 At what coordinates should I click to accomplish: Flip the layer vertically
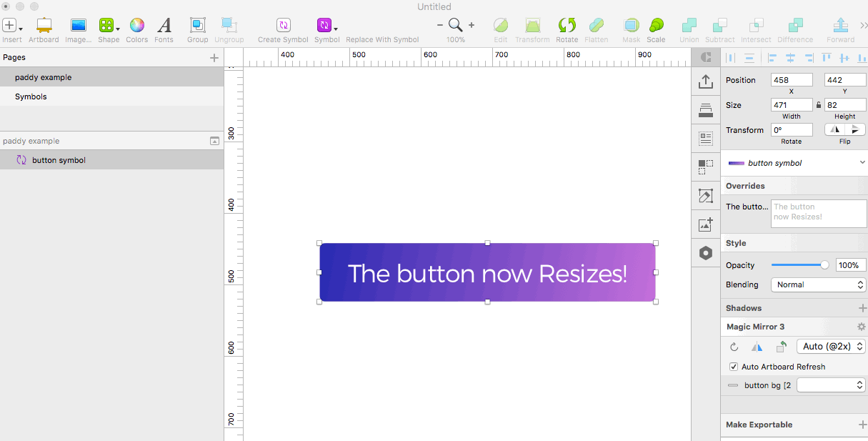(855, 129)
